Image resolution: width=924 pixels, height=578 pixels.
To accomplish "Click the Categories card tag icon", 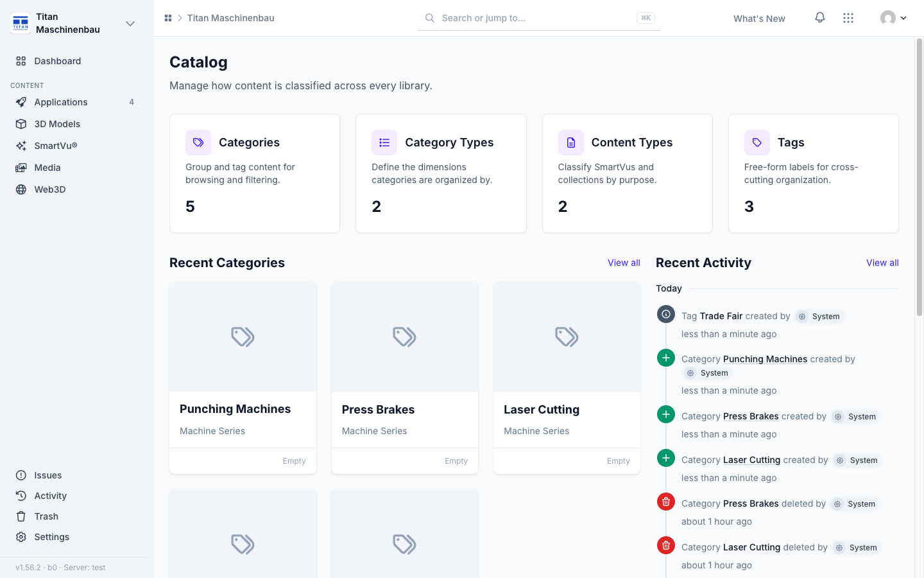I will 198,143.
